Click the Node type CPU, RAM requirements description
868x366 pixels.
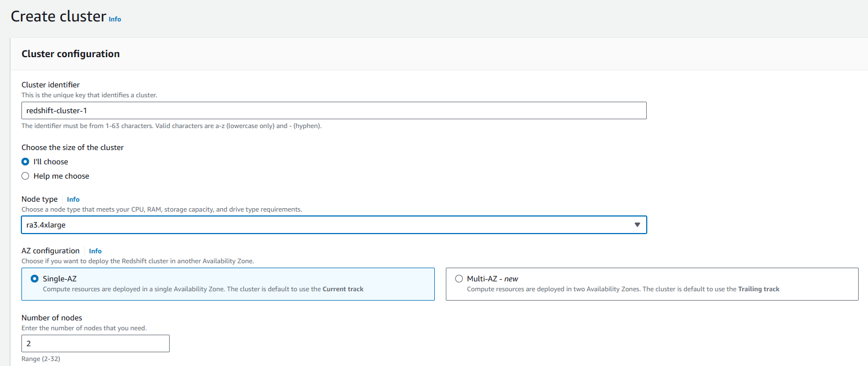click(161, 209)
